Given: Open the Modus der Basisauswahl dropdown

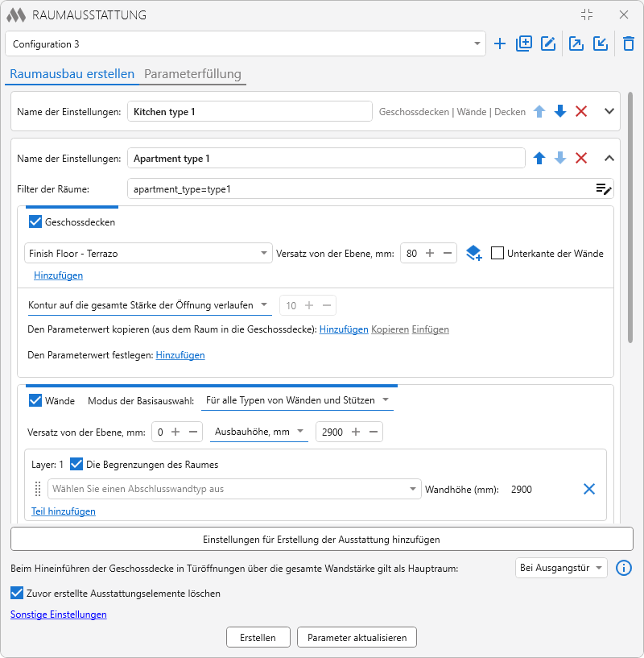Looking at the screenshot, I should click(x=298, y=400).
